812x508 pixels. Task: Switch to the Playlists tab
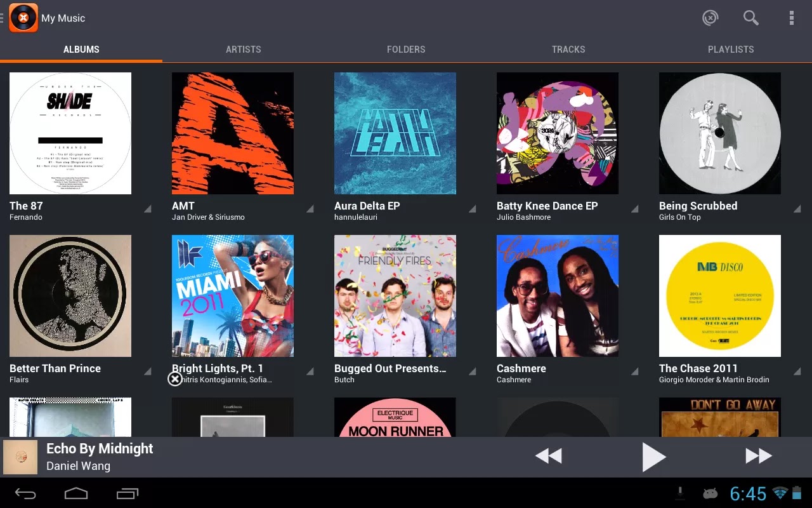[x=731, y=49]
